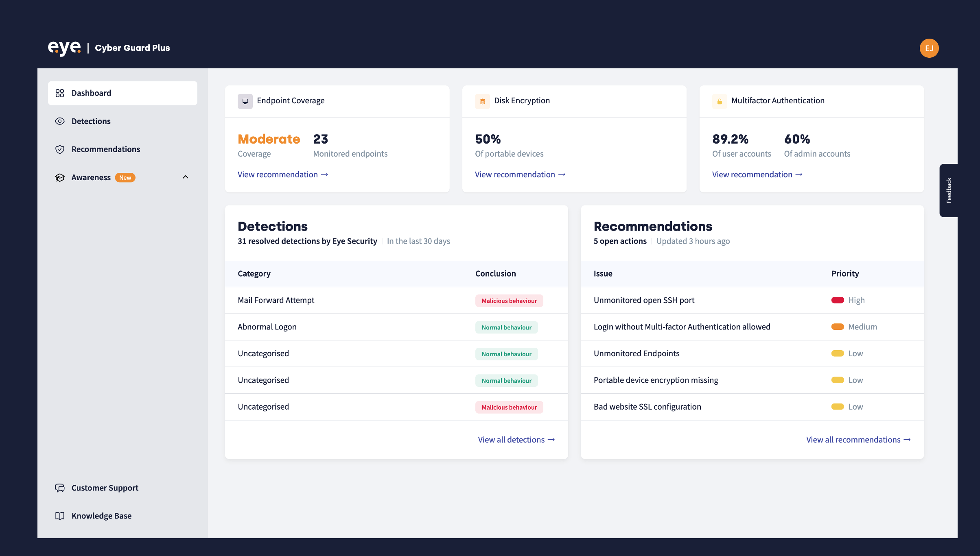Click the Knowledge Base book icon
This screenshot has width=980, height=556.
60,516
